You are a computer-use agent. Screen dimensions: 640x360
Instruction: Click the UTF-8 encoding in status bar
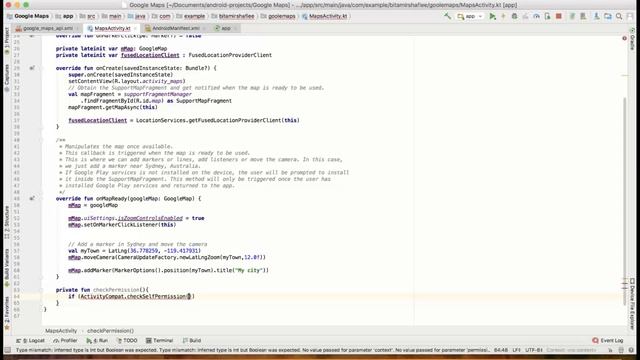(x=534, y=350)
